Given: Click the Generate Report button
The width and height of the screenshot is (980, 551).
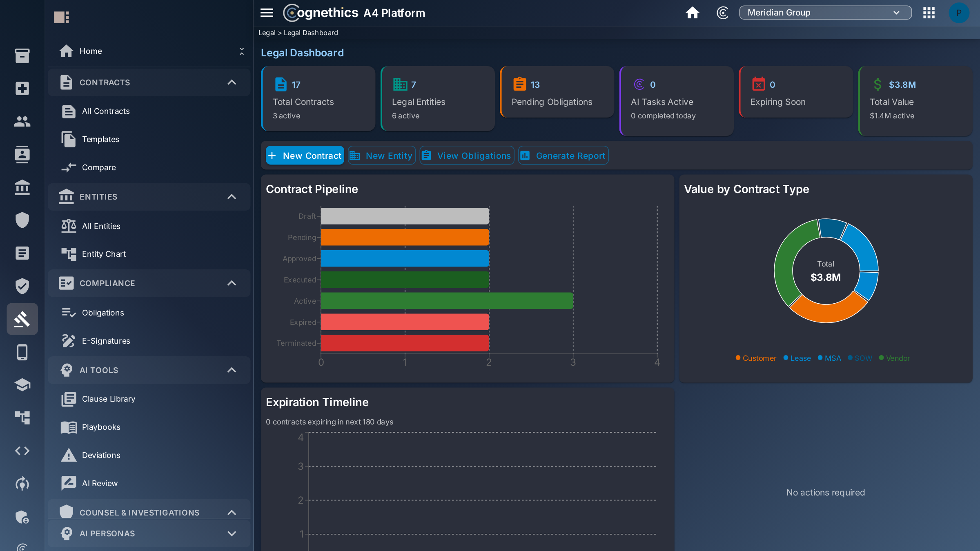Looking at the screenshot, I should tap(563, 156).
